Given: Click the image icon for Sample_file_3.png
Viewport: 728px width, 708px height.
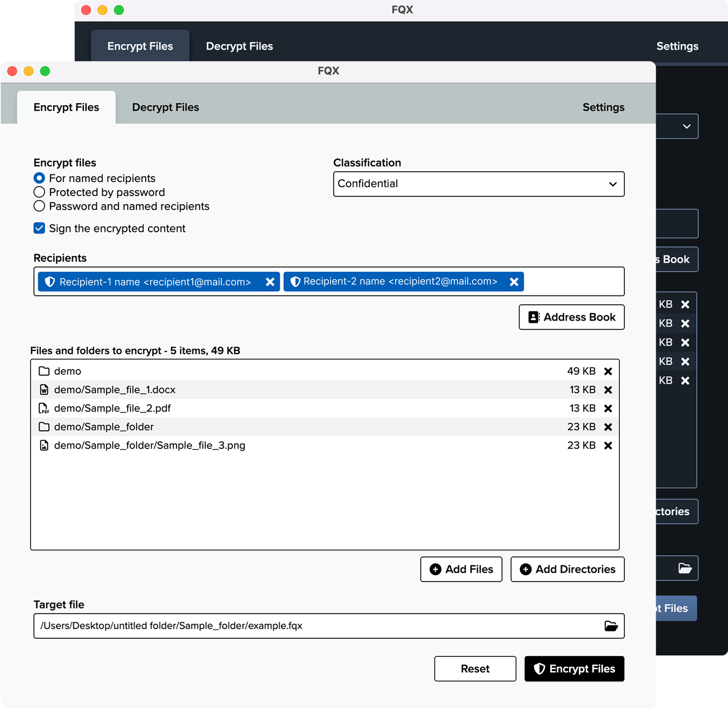Looking at the screenshot, I should pyautogui.click(x=44, y=445).
